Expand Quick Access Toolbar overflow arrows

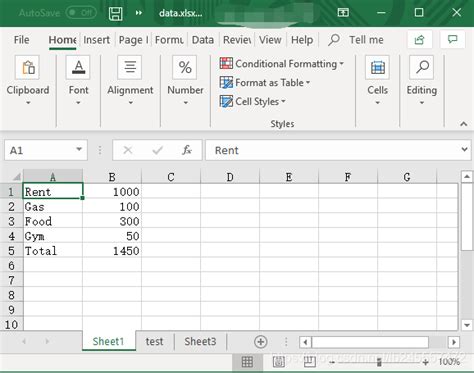click(139, 13)
